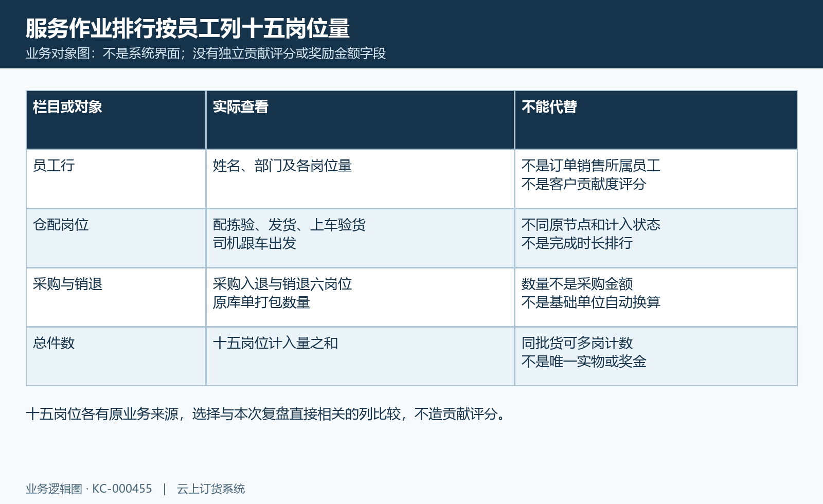Click the text 司机跟车出发
Viewport: 823px width, 504px height.
click(255, 243)
